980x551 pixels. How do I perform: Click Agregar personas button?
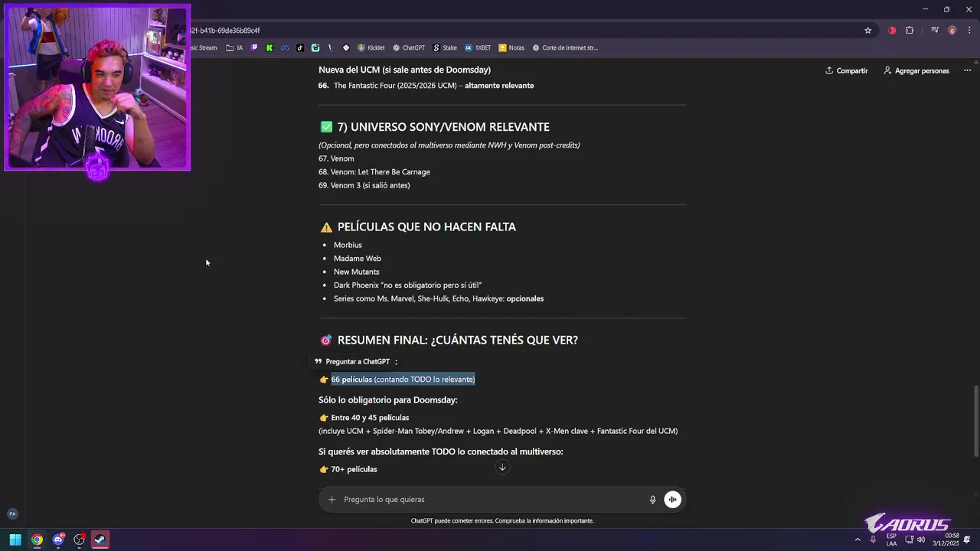click(x=916, y=70)
